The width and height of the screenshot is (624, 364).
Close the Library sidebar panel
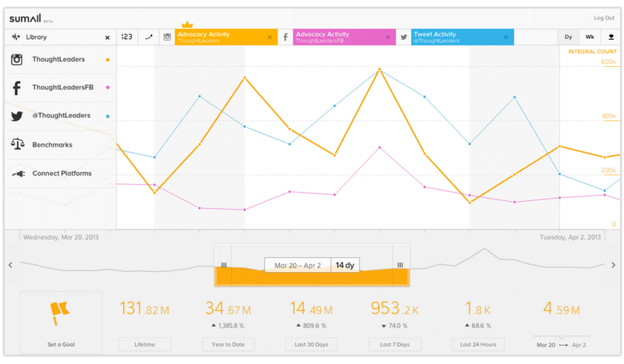pyautogui.click(x=107, y=37)
